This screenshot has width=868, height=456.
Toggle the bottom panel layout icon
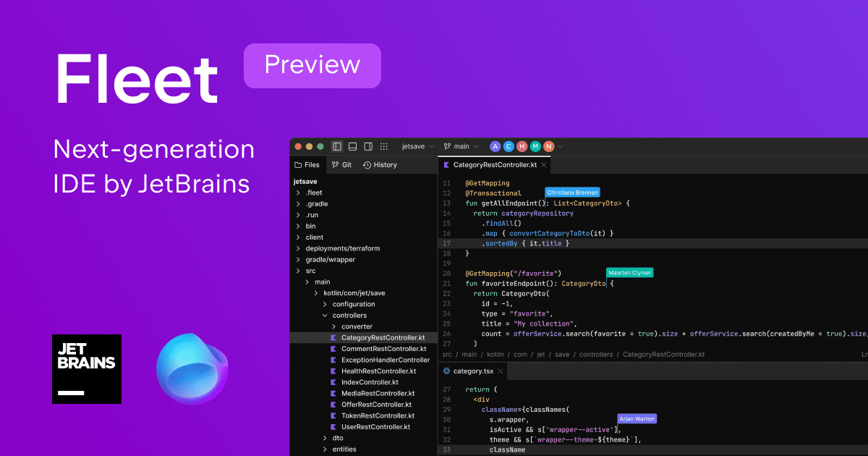click(352, 146)
